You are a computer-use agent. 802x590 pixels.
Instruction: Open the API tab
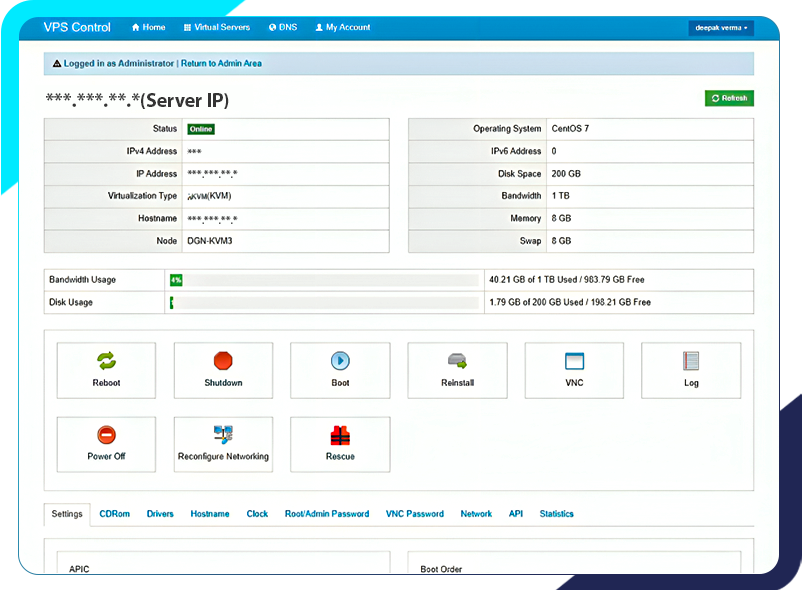(x=516, y=514)
